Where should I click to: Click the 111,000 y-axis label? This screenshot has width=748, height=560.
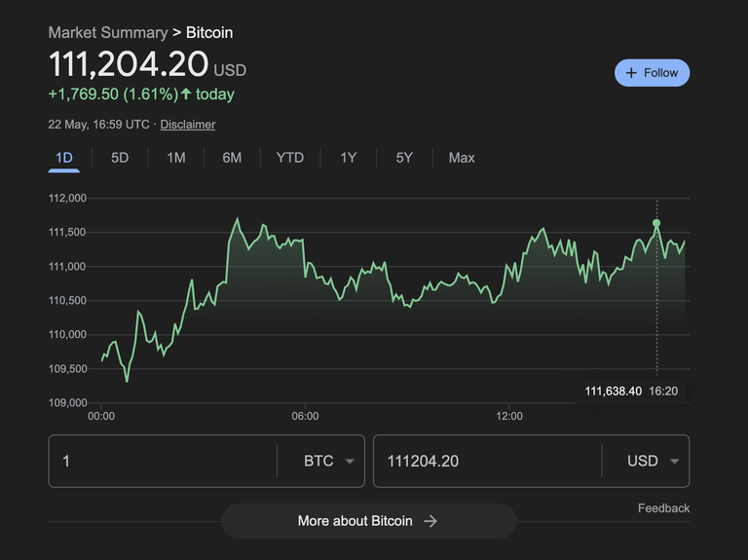67,267
